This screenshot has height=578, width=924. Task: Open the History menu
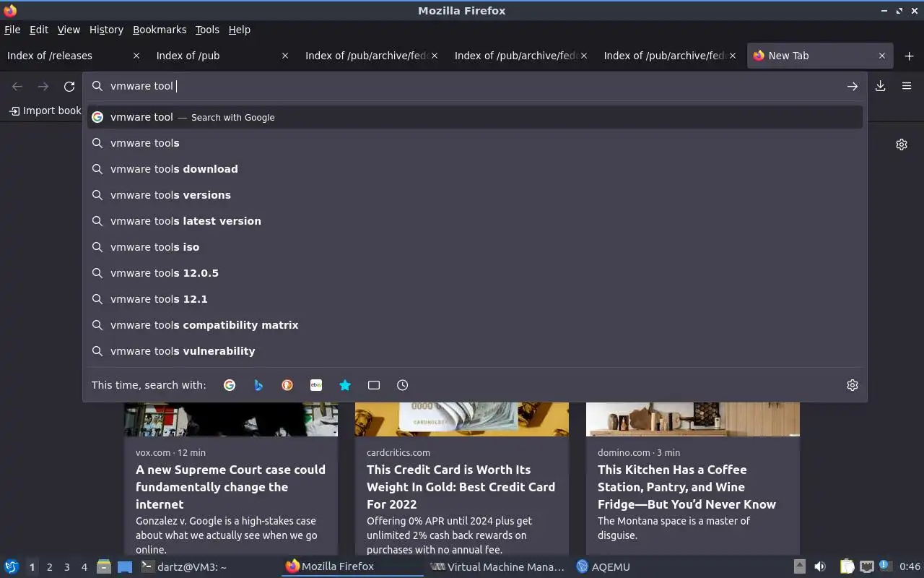(x=106, y=30)
